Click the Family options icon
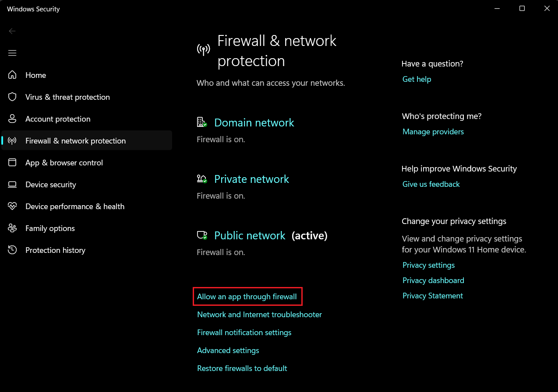The width and height of the screenshot is (558, 392). pos(12,228)
